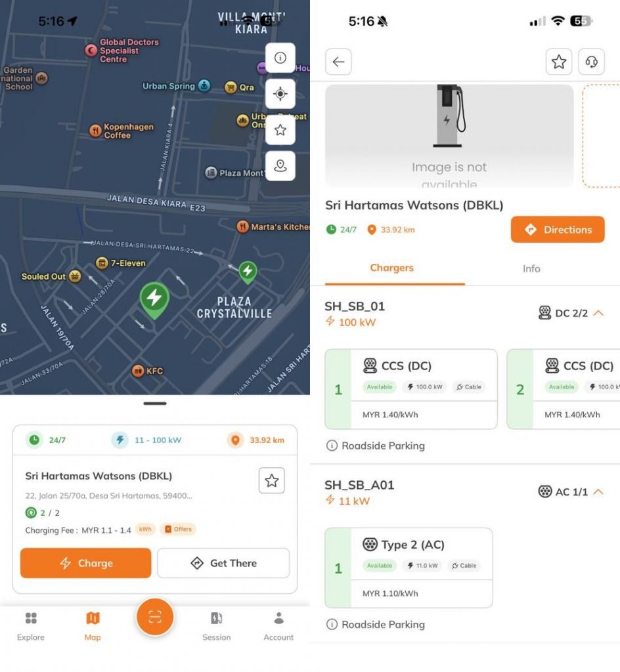Image resolution: width=620 pixels, height=672 pixels.
Task: Toggle favorite star on Sri Hartamas station card
Action: tap(271, 480)
